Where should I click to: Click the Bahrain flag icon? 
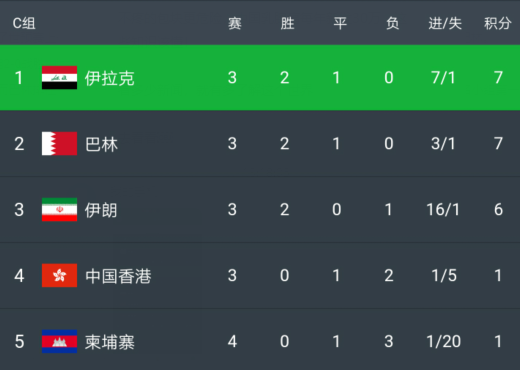tap(59, 144)
